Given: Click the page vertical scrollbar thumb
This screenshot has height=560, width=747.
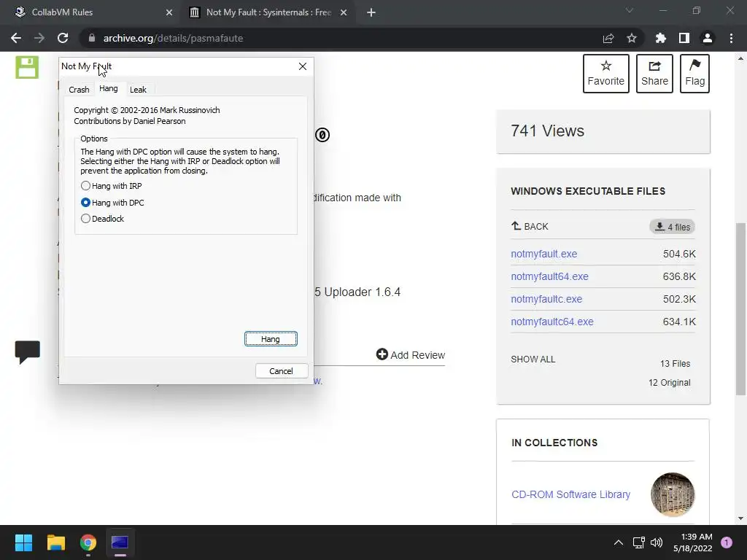Looking at the screenshot, I should (740, 308).
